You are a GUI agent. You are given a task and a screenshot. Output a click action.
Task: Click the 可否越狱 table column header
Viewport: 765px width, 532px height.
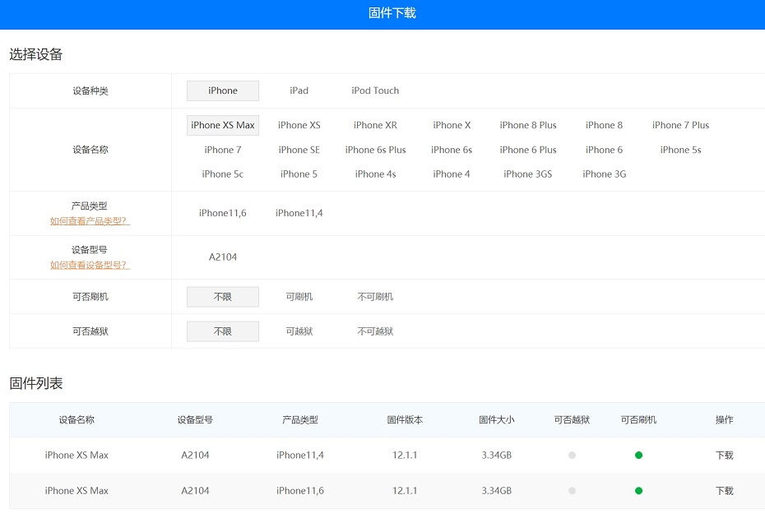[572, 420]
